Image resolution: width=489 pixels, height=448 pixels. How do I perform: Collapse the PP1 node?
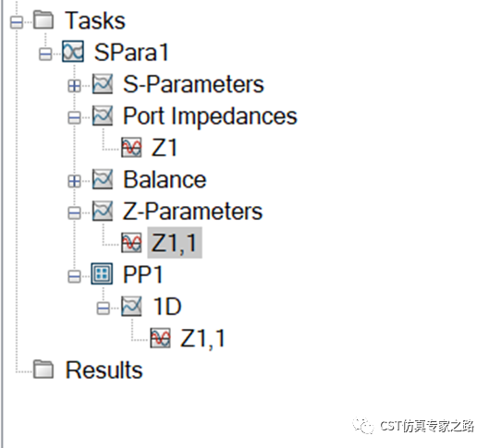74,276
